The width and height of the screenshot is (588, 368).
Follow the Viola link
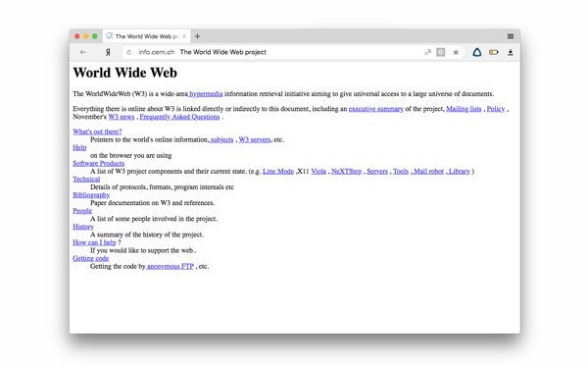(x=318, y=171)
